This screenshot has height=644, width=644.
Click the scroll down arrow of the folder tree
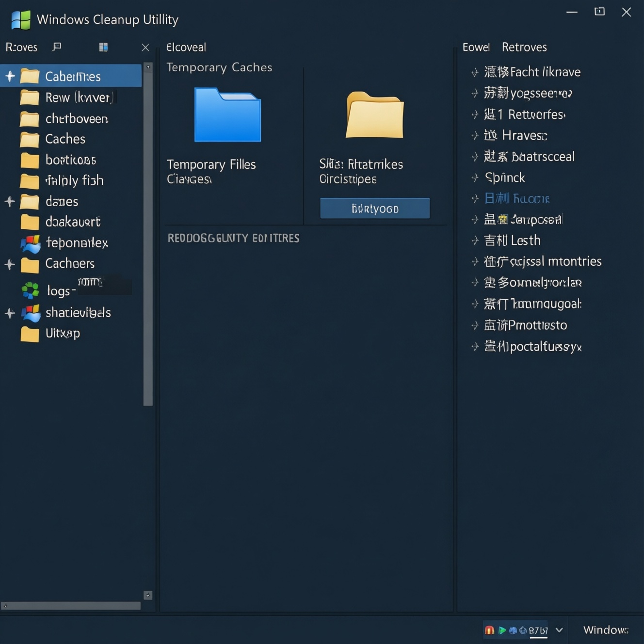click(x=148, y=595)
